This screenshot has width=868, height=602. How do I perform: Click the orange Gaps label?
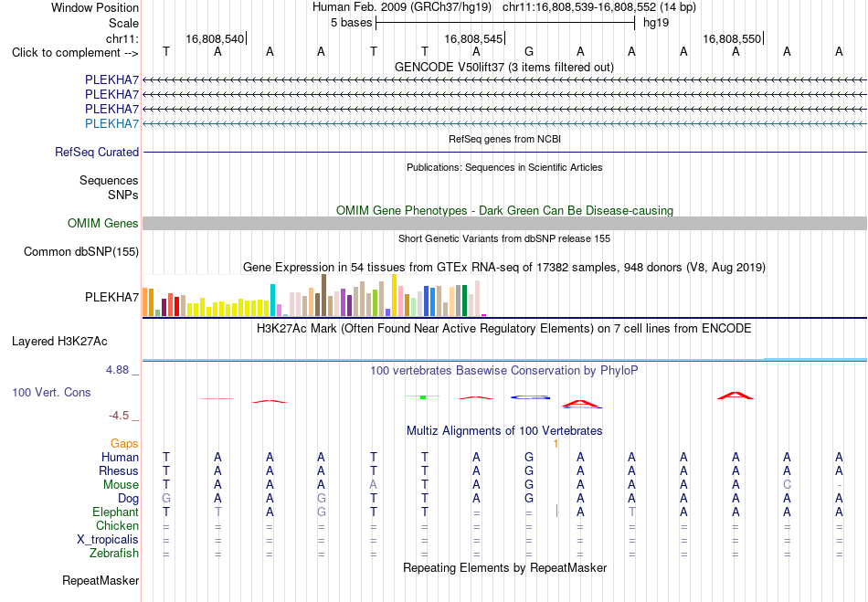point(124,444)
